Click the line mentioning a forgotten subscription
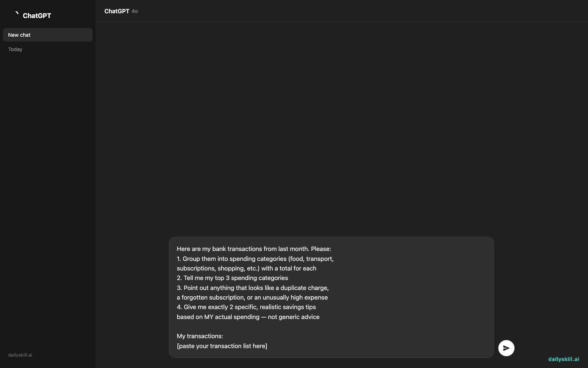Image resolution: width=588 pixels, height=368 pixels. tap(252, 297)
